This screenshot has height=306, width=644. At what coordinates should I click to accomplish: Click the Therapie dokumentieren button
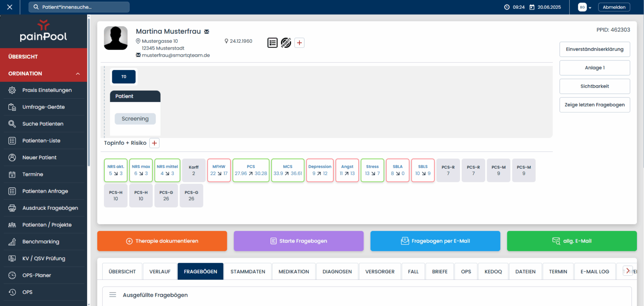click(x=162, y=241)
